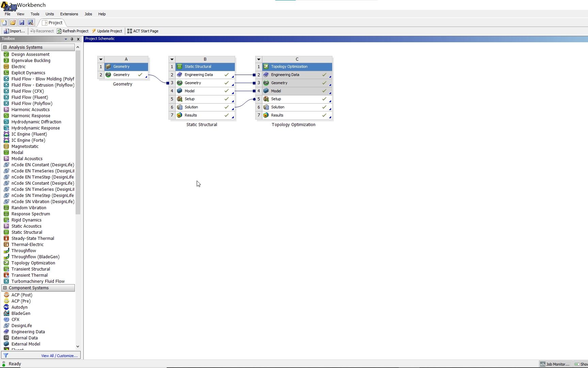Click the Save project icon

(x=22, y=22)
